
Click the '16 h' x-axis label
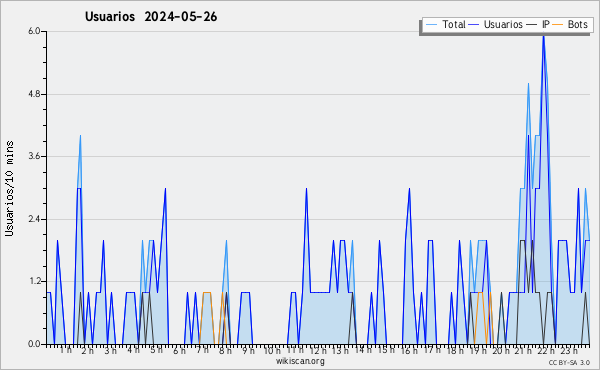[x=409, y=350]
